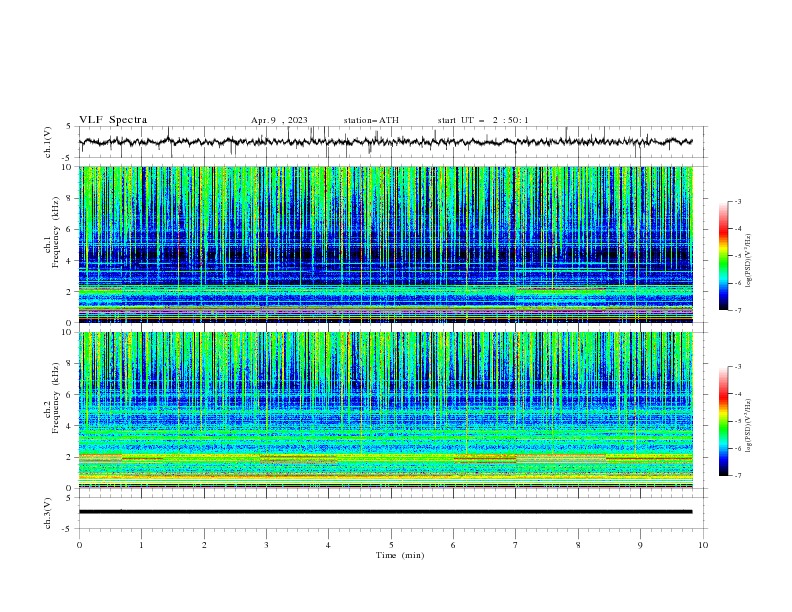Click the time axis tick label "10"
The height and width of the screenshot is (612, 792).
tap(703, 545)
